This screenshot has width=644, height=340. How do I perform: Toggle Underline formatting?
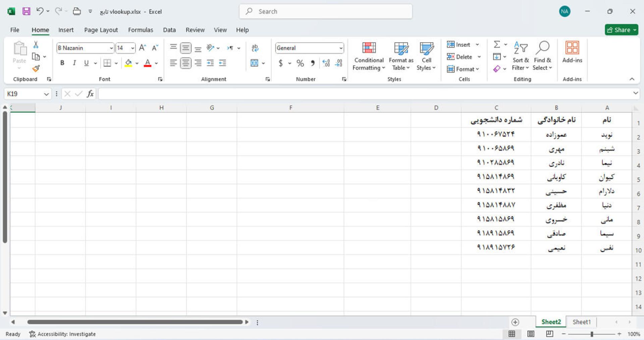pyautogui.click(x=87, y=63)
